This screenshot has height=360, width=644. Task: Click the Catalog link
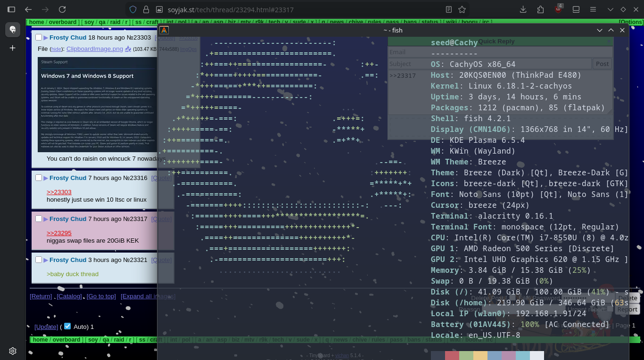tap(69, 296)
